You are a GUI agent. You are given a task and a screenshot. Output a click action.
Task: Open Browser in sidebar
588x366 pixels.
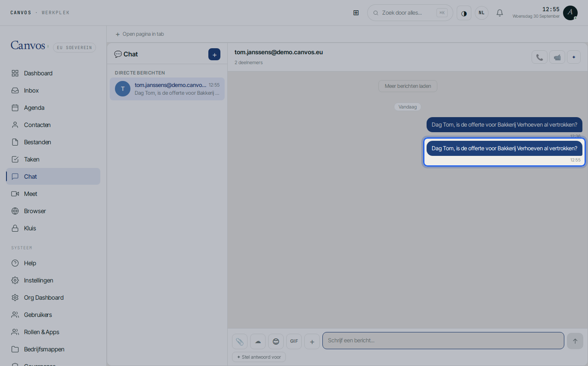pos(53,211)
